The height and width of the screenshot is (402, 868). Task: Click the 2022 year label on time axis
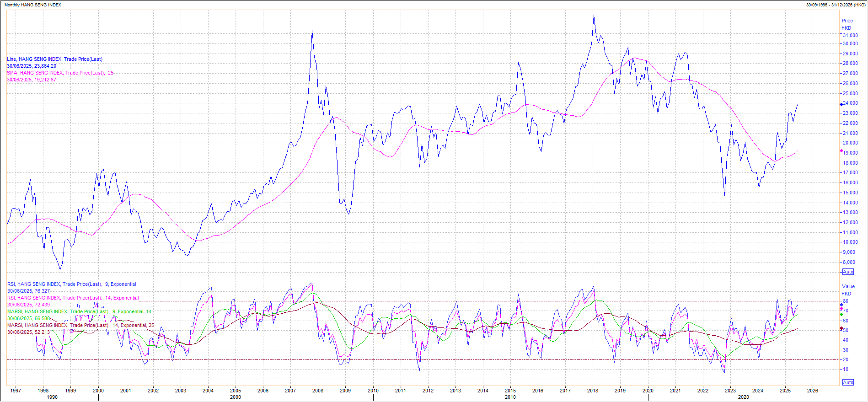(703, 391)
